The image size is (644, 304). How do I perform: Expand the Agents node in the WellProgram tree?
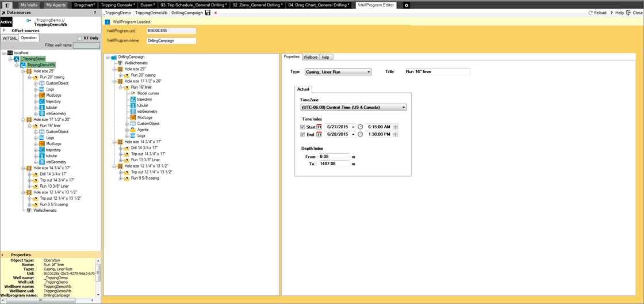point(127,129)
